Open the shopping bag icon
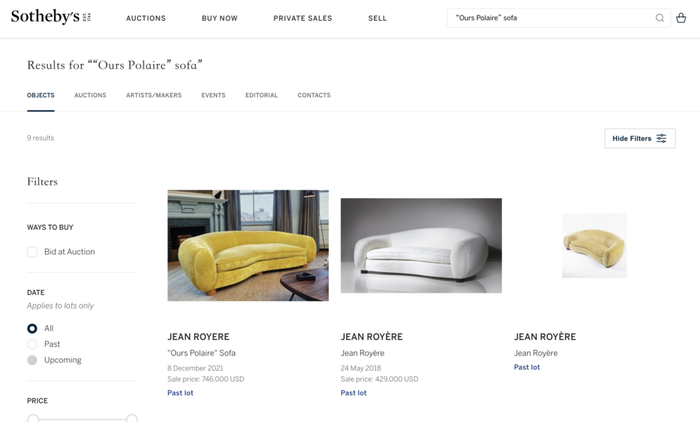Image resolution: width=700 pixels, height=422 pixels. tap(681, 18)
